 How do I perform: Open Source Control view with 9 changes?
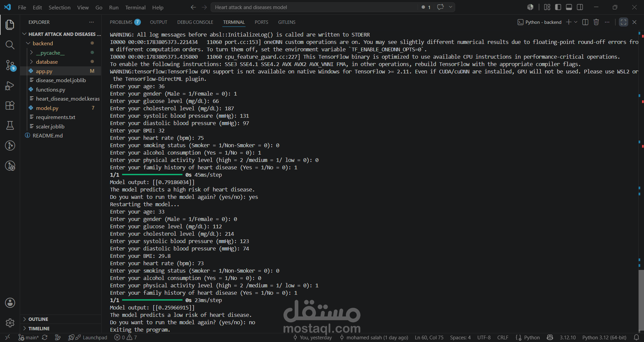pyautogui.click(x=10, y=65)
